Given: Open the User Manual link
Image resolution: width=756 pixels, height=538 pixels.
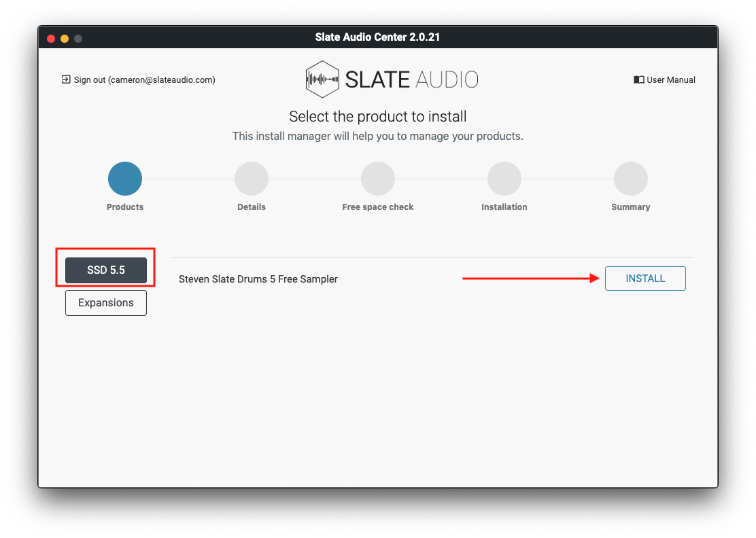Looking at the screenshot, I should (x=670, y=79).
